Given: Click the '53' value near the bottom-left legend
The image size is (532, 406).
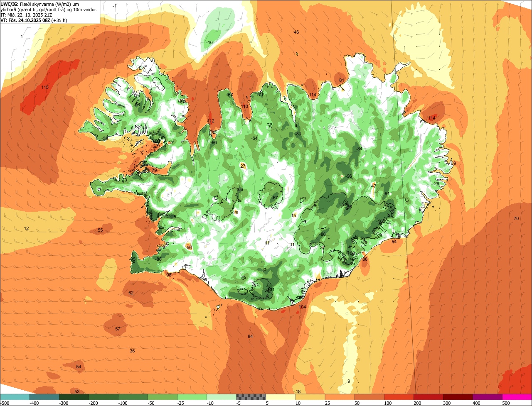Looking at the screenshot, I should 77,391.
